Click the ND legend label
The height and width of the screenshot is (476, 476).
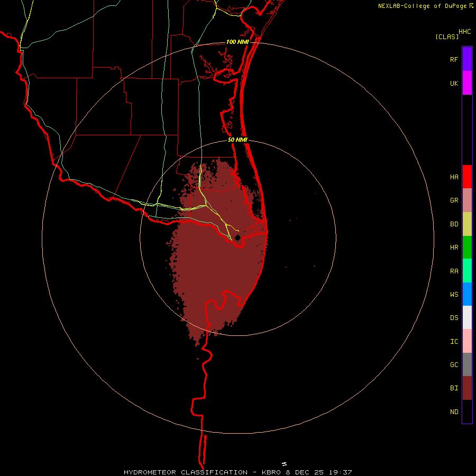(x=454, y=411)
